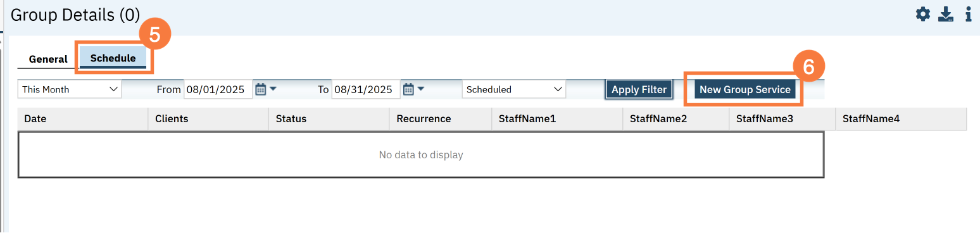Switch to the General tab

[x=48, y=59]
